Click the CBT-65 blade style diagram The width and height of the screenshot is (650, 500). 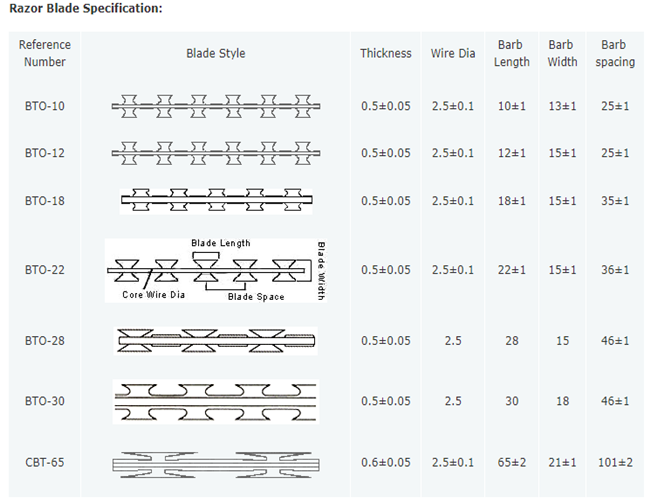(215, 463)
